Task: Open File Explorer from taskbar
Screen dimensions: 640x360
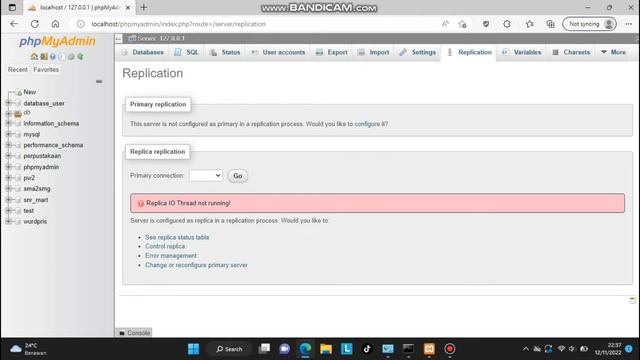Action: click(326, 349)
